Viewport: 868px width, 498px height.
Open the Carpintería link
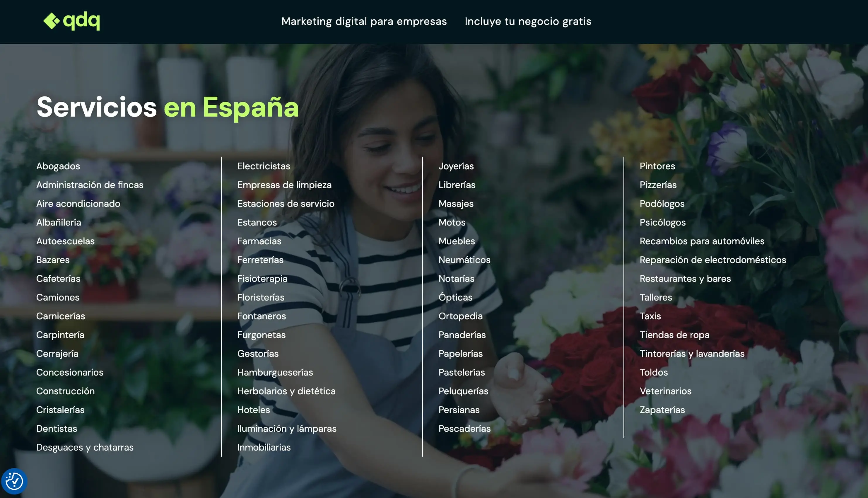[x=60, y=335]
